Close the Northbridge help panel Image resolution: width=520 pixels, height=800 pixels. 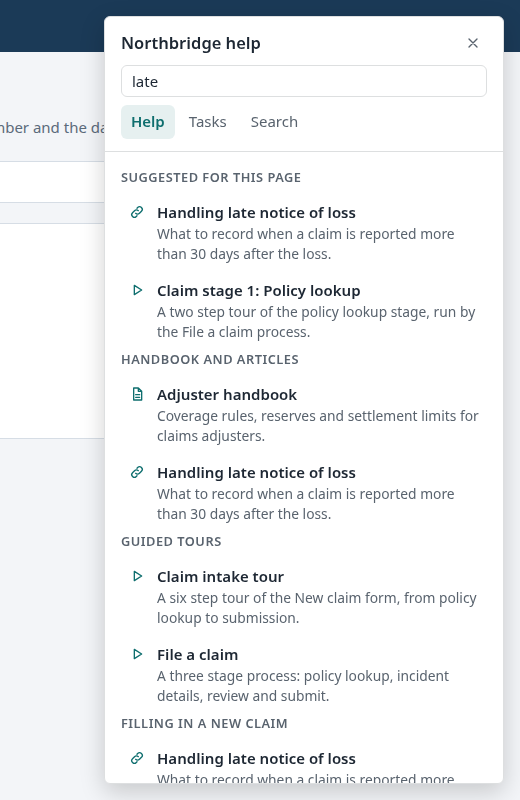click(473, 43)
